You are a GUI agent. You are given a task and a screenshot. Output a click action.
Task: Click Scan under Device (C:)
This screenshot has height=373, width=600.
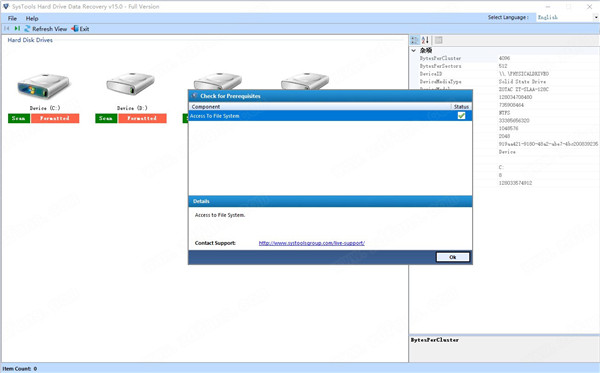19,118
